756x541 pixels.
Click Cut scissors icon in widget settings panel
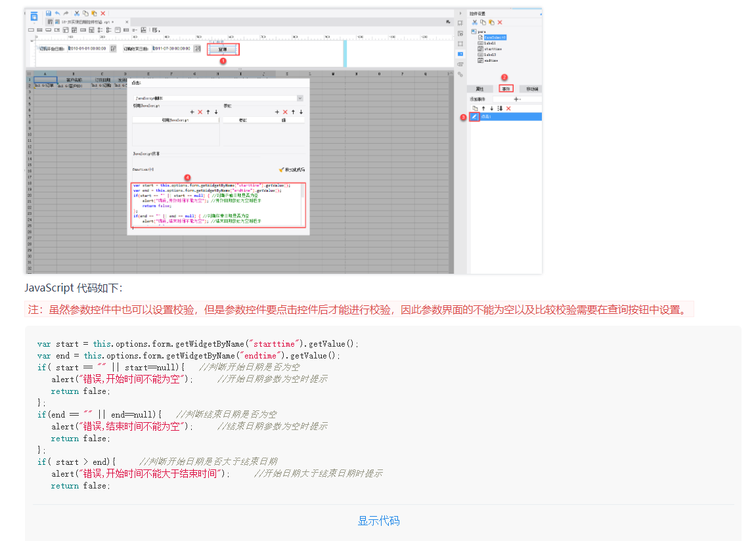474,22
